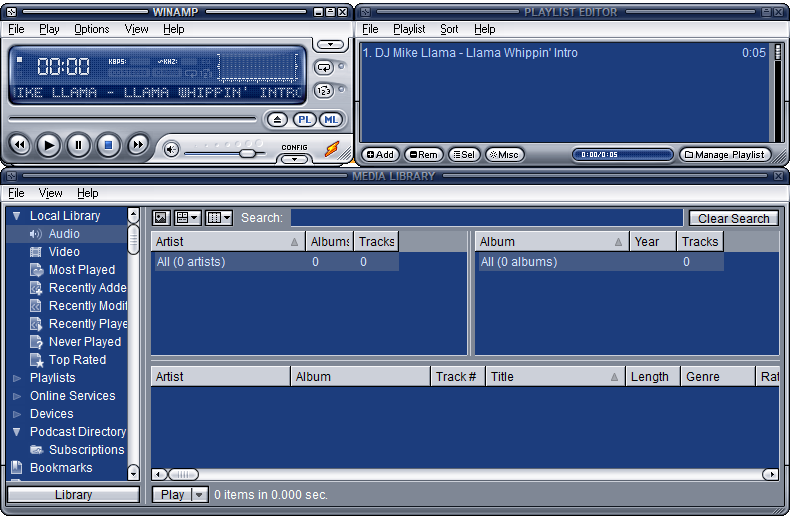Click the Library button under the tree
The width and height of the screenshot is (794, 519).
(73, 495)
